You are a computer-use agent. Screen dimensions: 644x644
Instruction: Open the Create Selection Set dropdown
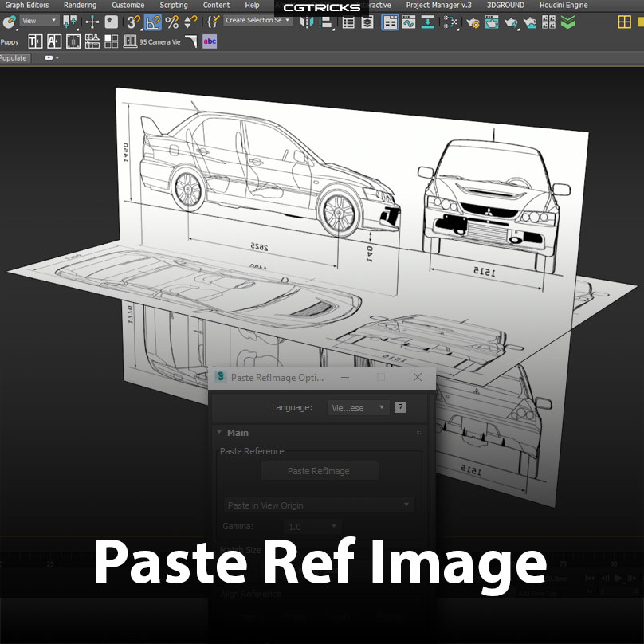(258, 21)
